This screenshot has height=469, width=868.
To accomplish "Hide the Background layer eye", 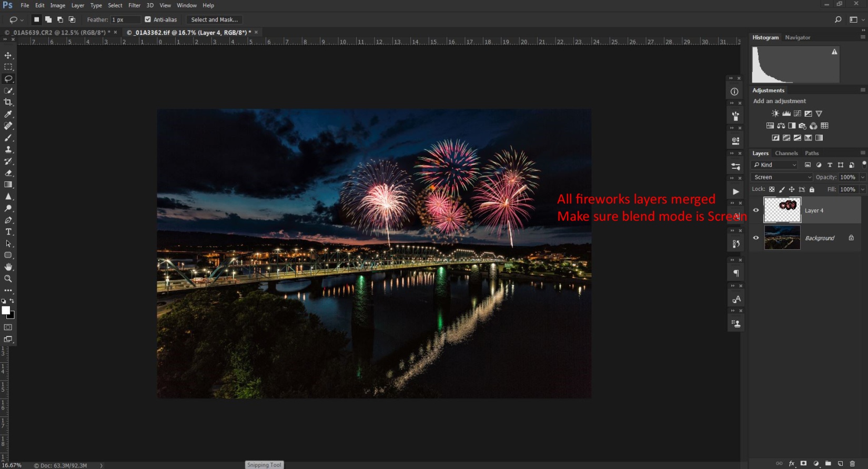I will tap(756, 238).
